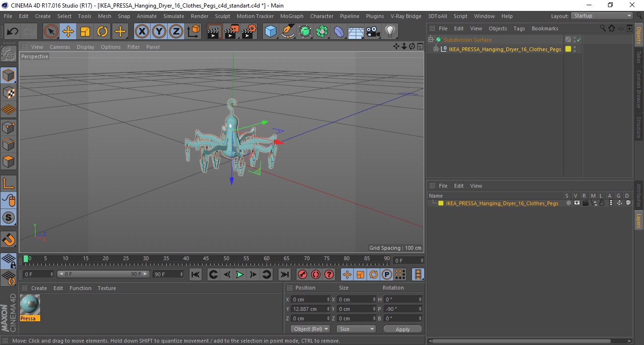Viewport: 644px width, 345px height.
Task: Toggle Parameter keyframe recording P icon
Action: (387, 274)
